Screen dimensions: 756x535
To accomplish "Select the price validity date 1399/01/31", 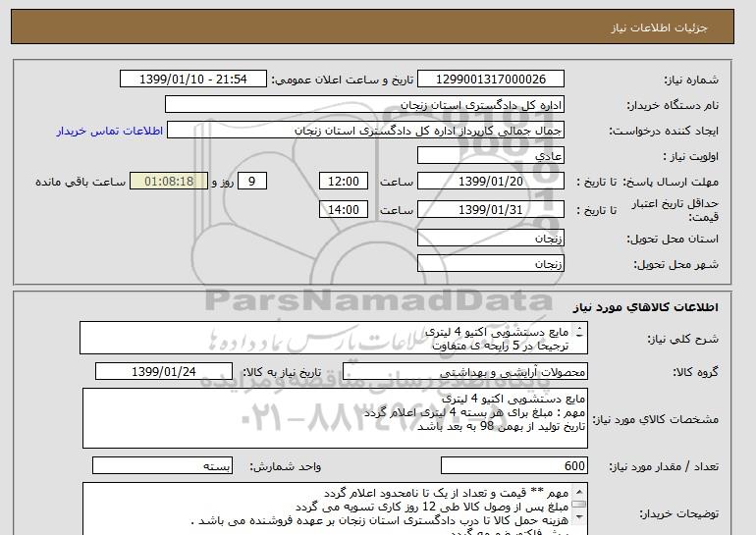I will [490, 209].
